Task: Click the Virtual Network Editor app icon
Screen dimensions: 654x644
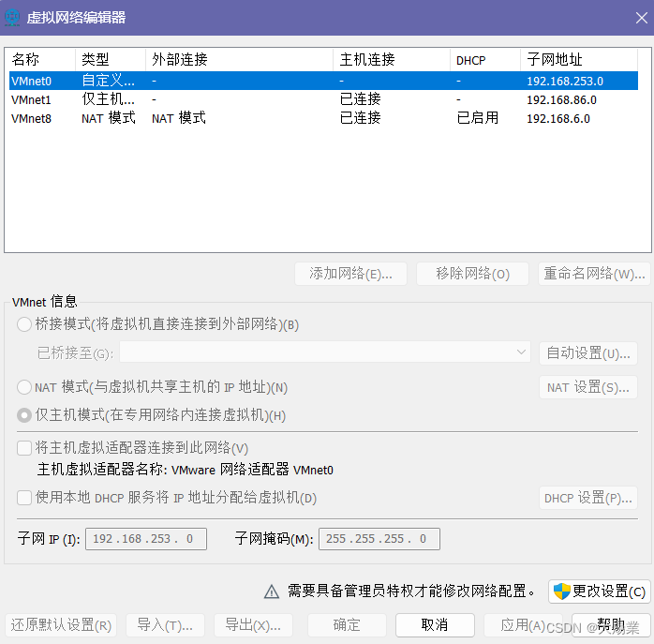Action: (12, 18)
